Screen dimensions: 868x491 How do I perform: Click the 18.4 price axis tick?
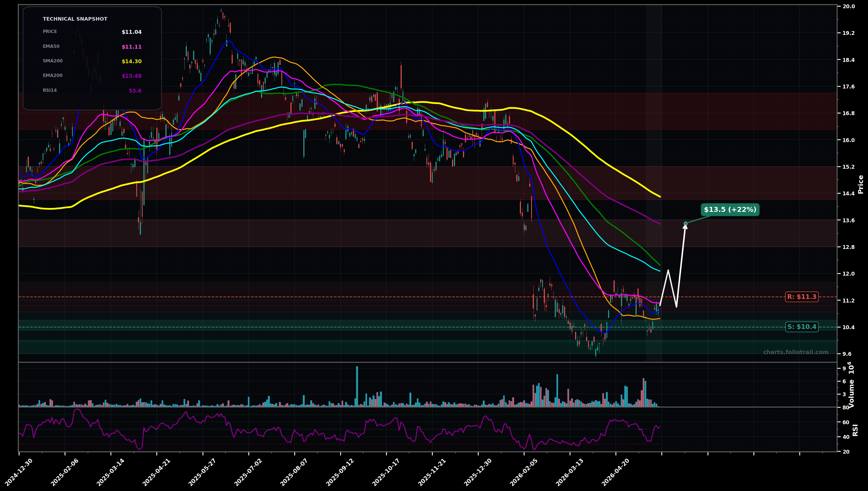pos(849,60)
